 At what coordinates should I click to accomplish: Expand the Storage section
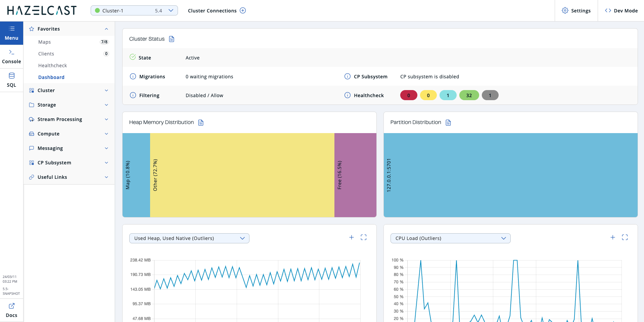click(106, 105)
